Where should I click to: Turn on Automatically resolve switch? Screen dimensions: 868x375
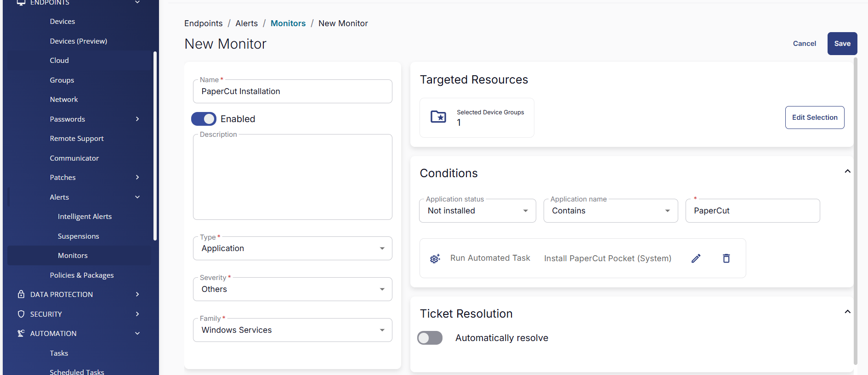tap(430, 338)
